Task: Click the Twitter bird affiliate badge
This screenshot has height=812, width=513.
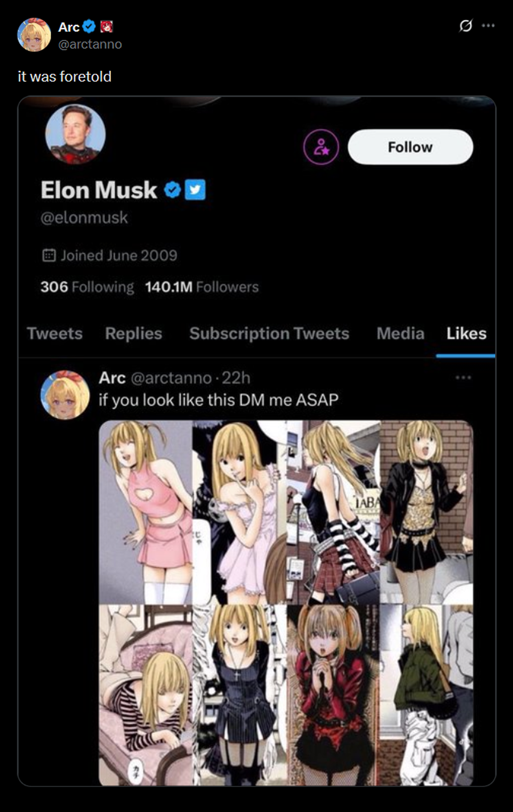Action: (195, 190)
